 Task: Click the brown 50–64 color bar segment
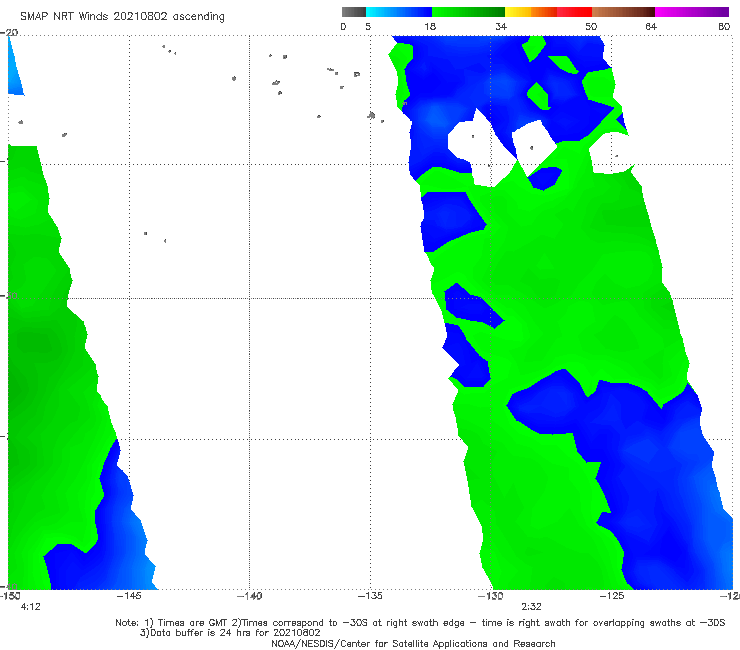point(623,12)
